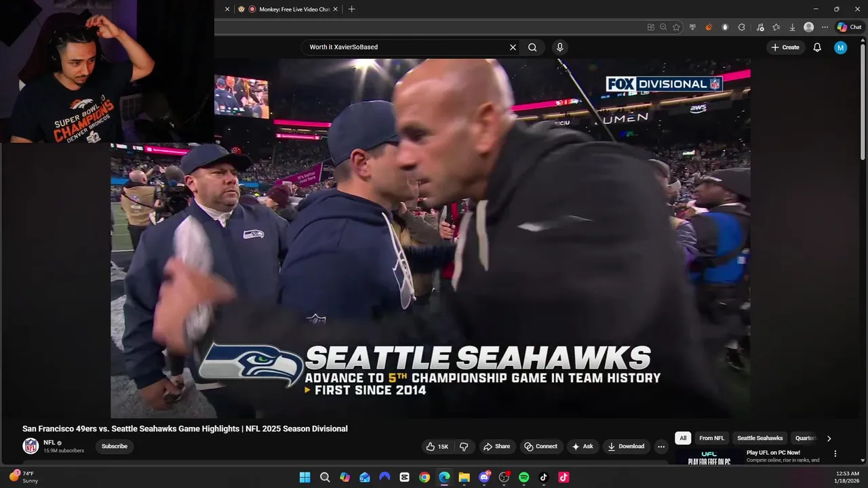Click the page vertical scrollbar

click(863, 102)
